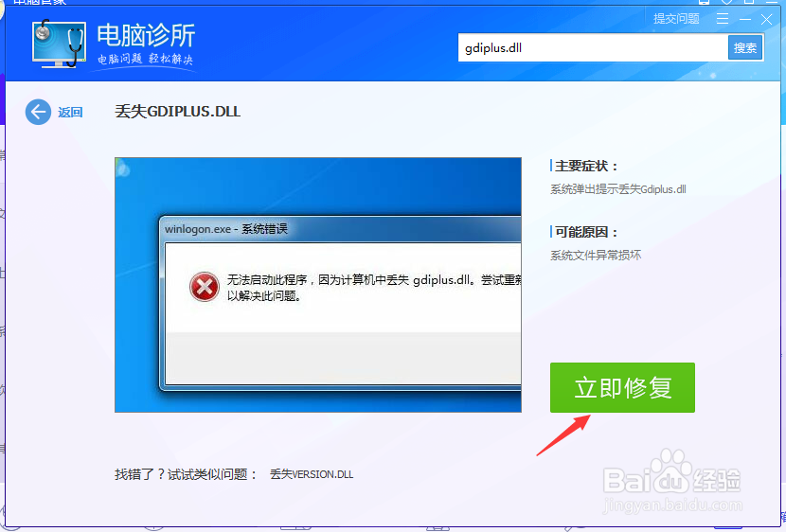
Task: Click the 电脑诊所 title text
Action: point(146,35)
